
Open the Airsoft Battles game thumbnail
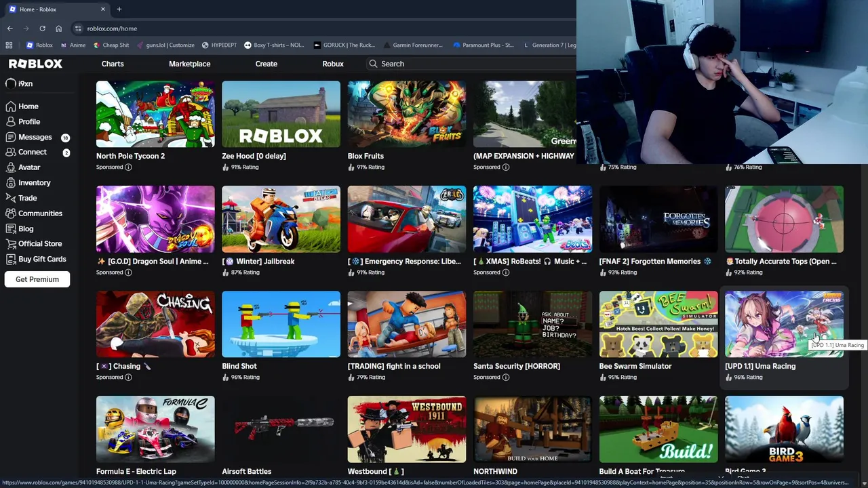(281, 429)
